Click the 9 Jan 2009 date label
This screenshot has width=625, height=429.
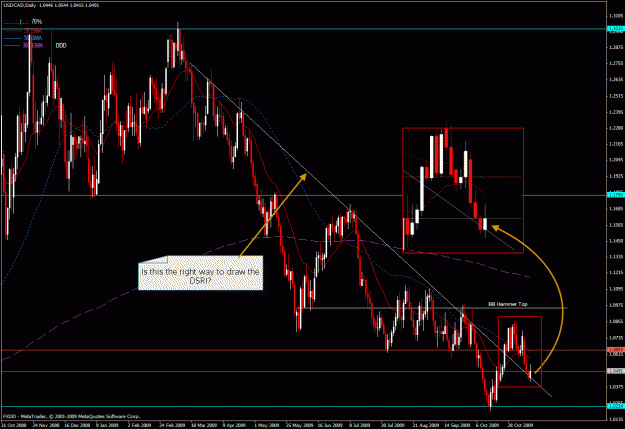pos(108,425)
